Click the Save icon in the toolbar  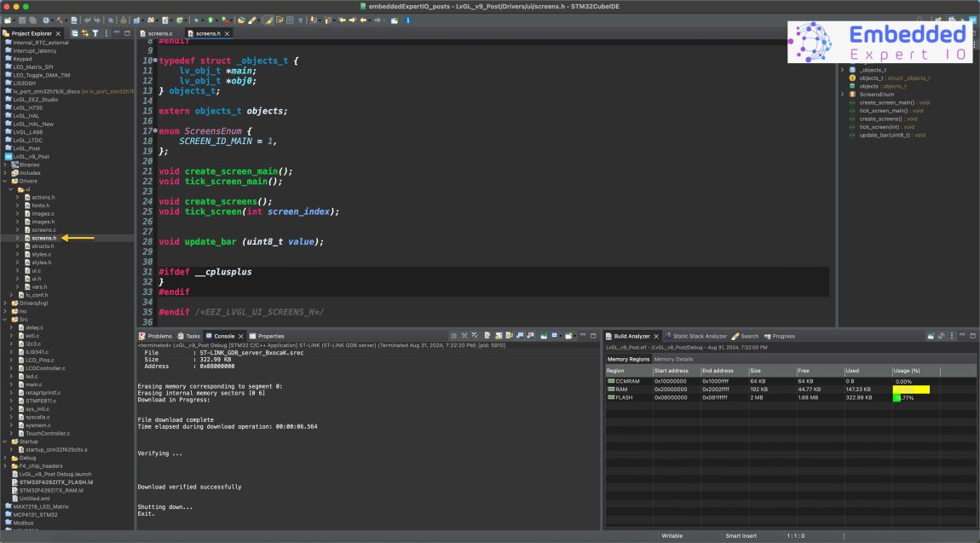(22, 19)
